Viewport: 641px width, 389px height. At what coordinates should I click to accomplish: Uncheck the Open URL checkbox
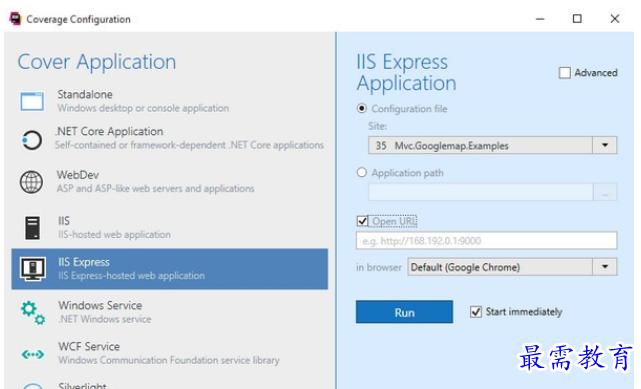tap(362, 221)
